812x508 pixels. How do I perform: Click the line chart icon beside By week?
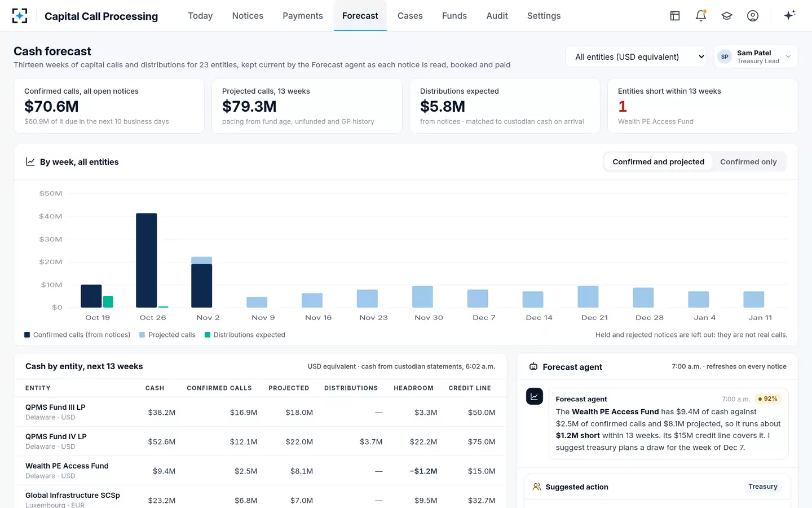click(x=30, y=162)
